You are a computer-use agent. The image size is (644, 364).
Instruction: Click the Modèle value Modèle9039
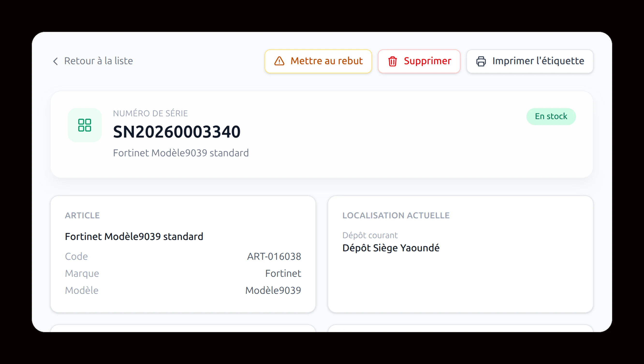tap(273, 290)
